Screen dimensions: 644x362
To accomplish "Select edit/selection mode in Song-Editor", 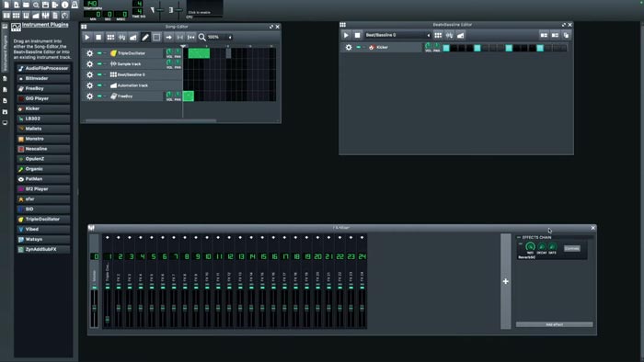I will 156,38.
